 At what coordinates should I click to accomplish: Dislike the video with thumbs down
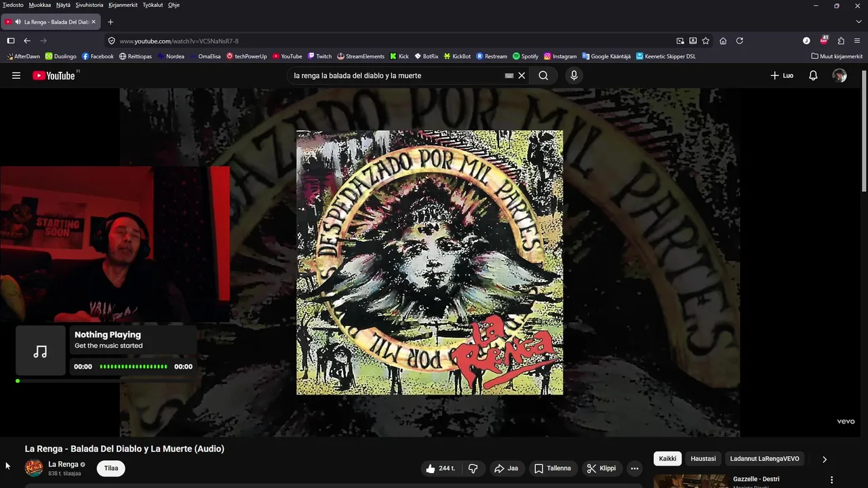tap(473, 468)
